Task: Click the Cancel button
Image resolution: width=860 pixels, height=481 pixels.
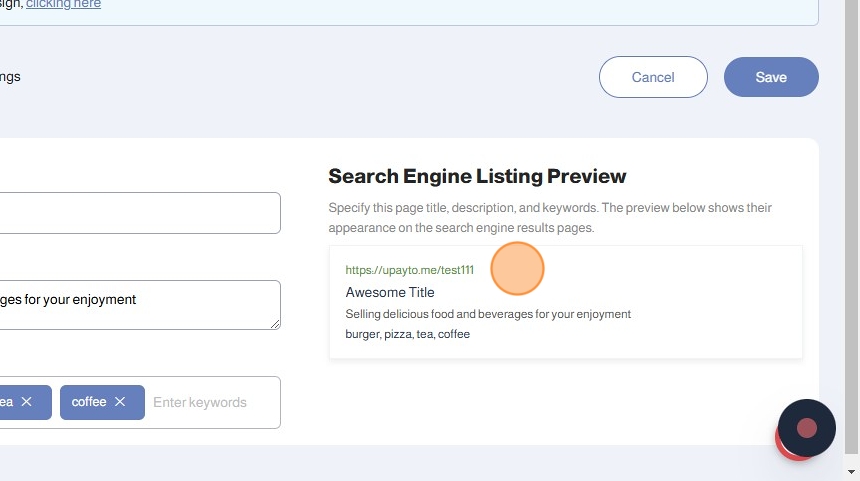Action: pyautogui.click(x=653, y=77)
